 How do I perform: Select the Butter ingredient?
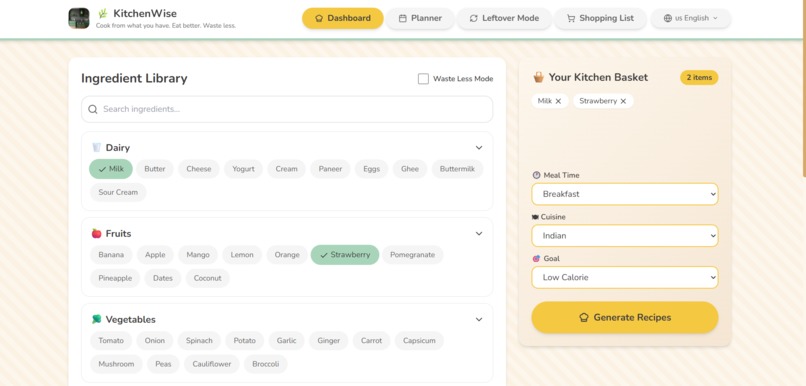click(x=155, y=169)
